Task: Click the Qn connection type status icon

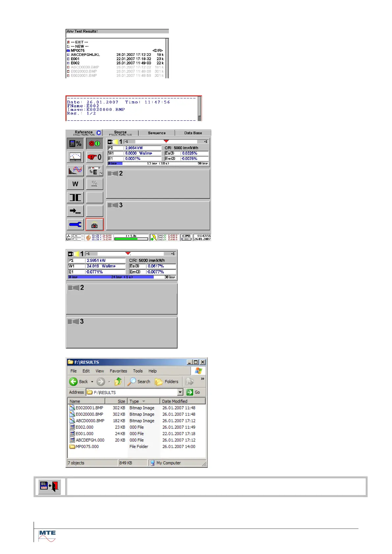Action: (x=68, y=238)
